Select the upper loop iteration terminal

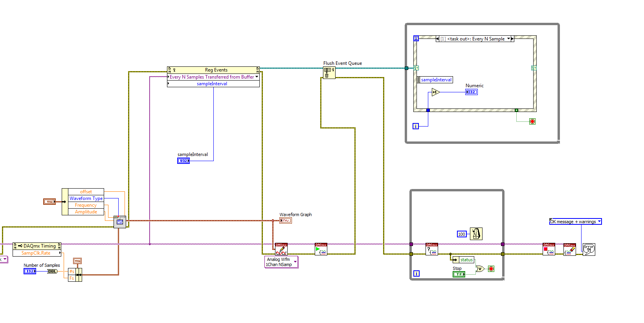416,126
